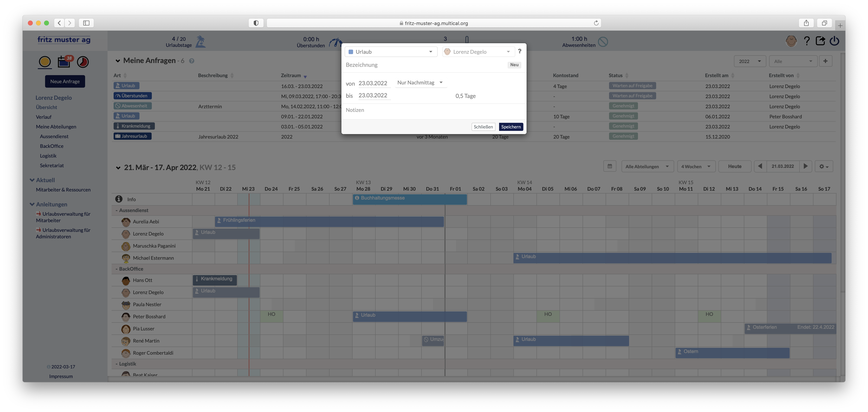Viewport: 868px width, 412px height.
Task: Open the calendar date picker icon
Action: click(609, 166)
